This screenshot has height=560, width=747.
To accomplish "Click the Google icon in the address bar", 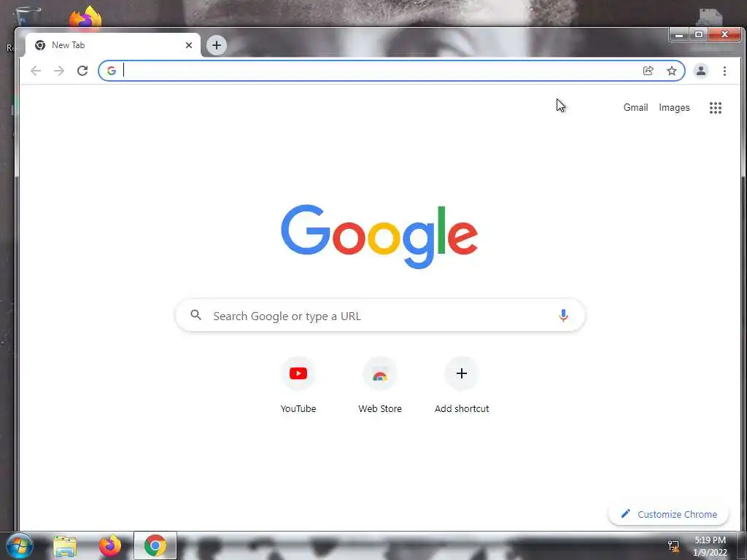I will pyautogui.click(x=112, y=71).
